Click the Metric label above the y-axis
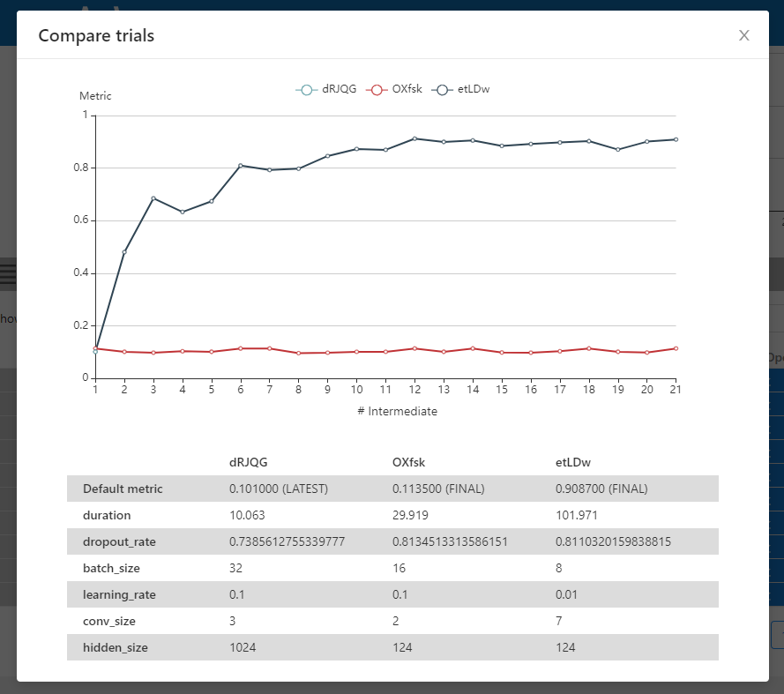The image size is (784, 694). (95, 95)
